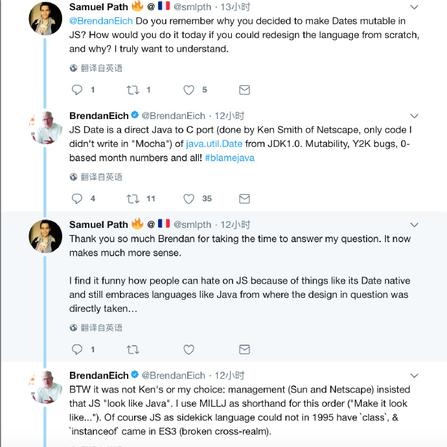
Task: Reply to Samuel Path's first tweet
Action: tap(77, 90)
